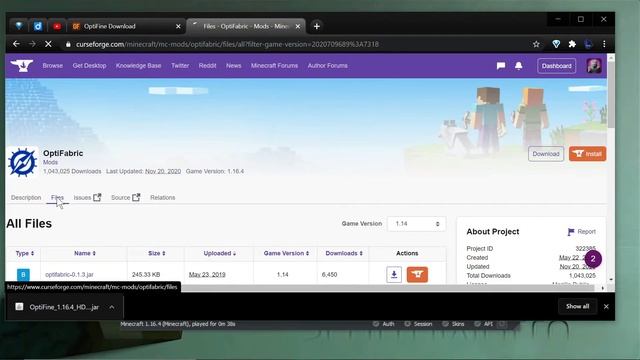Click the purple notification badge 2
640x360 pixels.
click(593, 259)
